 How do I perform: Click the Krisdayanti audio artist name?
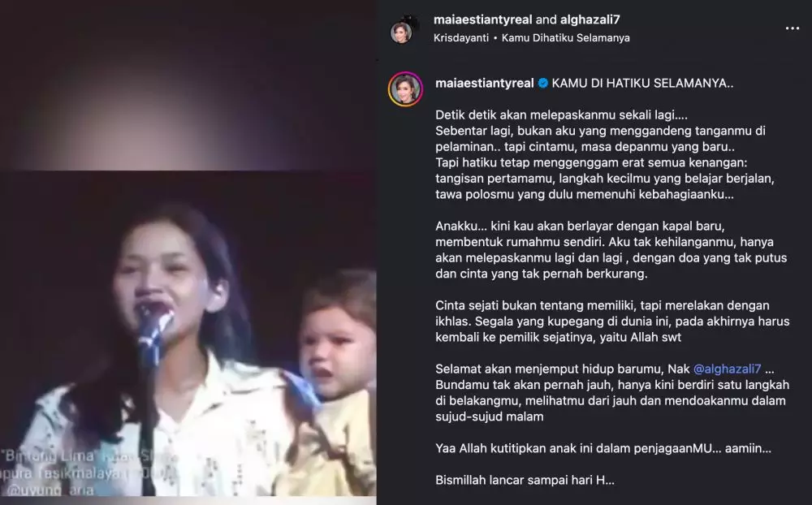[x=461, y=38]
